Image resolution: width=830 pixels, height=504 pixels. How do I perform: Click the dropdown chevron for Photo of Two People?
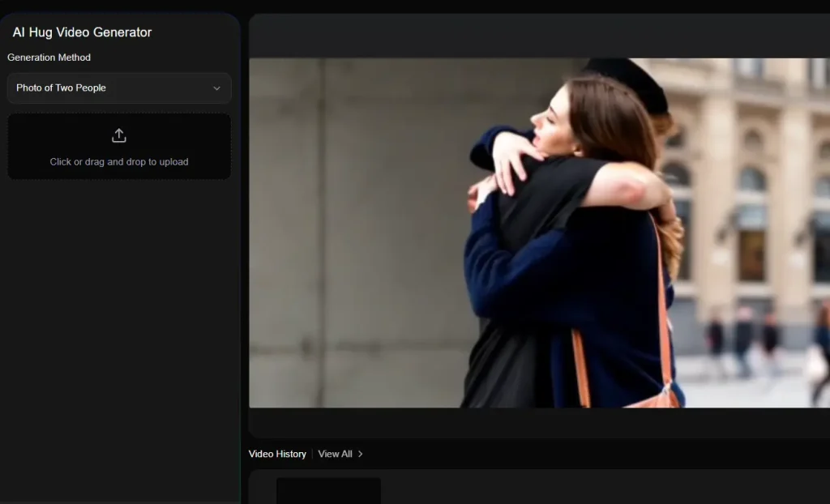click(x=216, y=88)
